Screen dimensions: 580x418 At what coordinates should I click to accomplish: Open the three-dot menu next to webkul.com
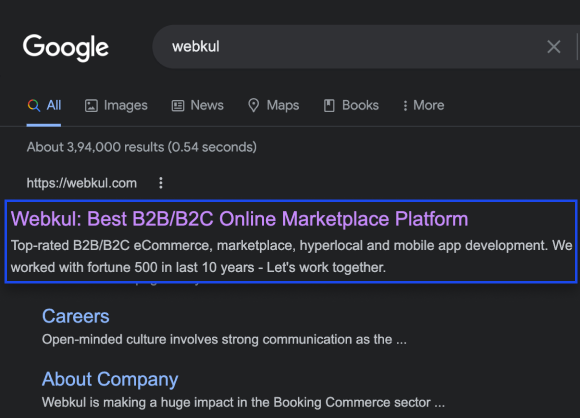click(161, 183)
